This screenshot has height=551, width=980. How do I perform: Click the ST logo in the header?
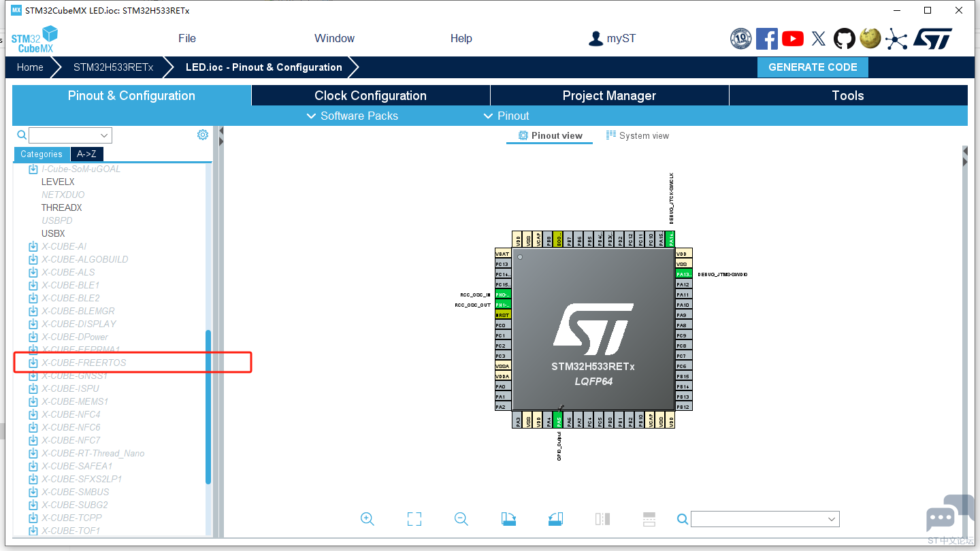(932, 39)
